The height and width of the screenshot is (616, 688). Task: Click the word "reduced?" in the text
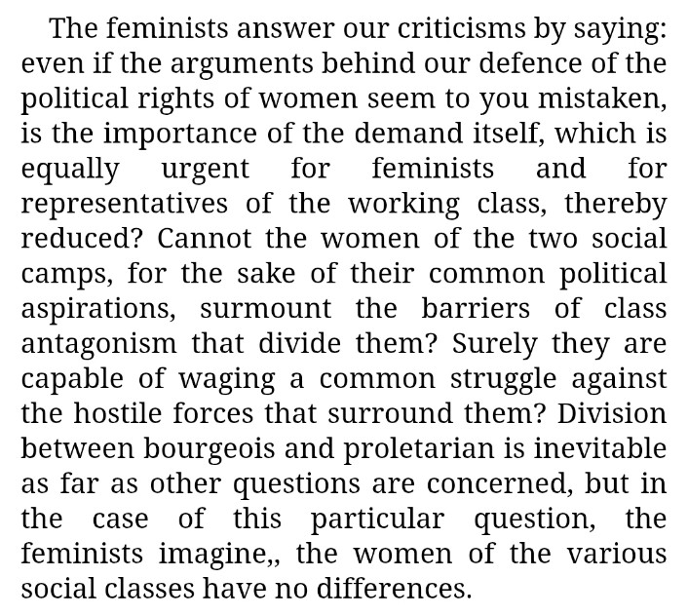83,239
